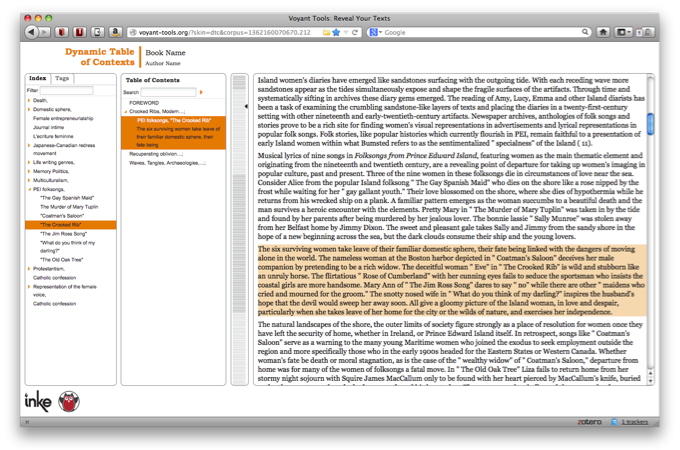The height and width of the screenshot is (450, 680).
Task: Click the red U toolbar icon
Action: click(79, 32)
